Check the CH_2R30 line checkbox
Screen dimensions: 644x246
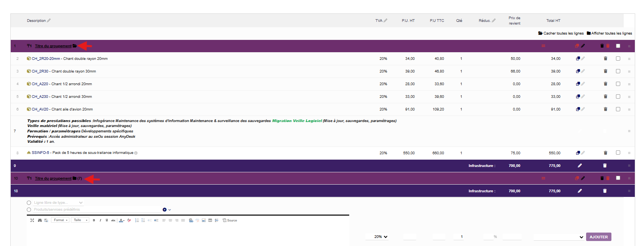[618, 71]
